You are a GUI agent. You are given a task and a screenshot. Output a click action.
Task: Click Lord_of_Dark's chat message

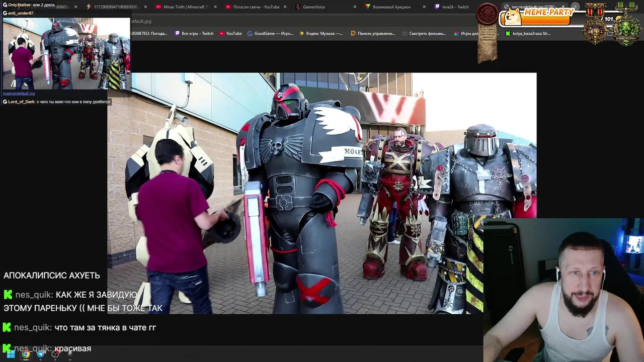pyautogui.click(x=56, y=102)
